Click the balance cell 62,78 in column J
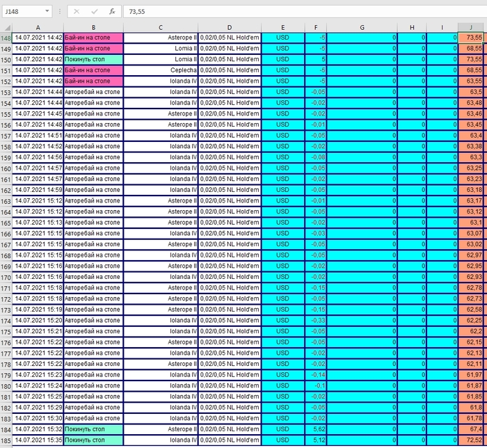 (x=470, y=288)
